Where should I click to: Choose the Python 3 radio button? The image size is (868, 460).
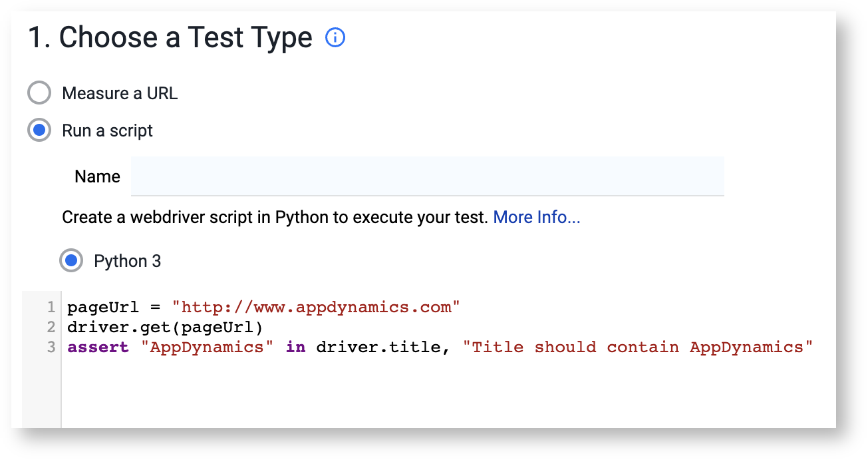click(x=71, y=261)
